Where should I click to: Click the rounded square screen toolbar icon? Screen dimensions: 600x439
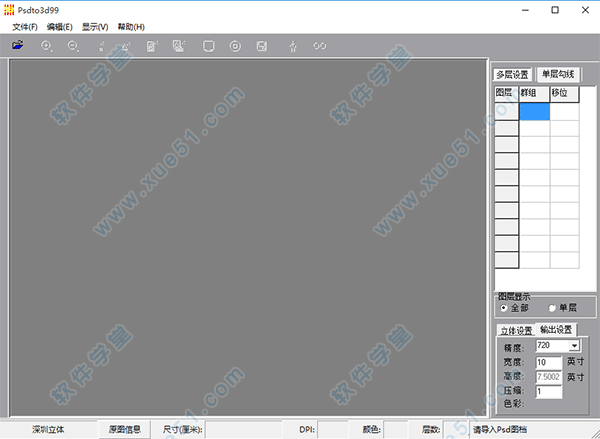[209, 46]
